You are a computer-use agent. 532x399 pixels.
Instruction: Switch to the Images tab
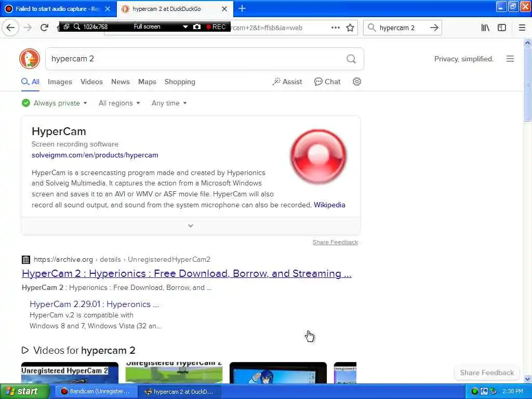pyautogui.click(x=60, y=82)
